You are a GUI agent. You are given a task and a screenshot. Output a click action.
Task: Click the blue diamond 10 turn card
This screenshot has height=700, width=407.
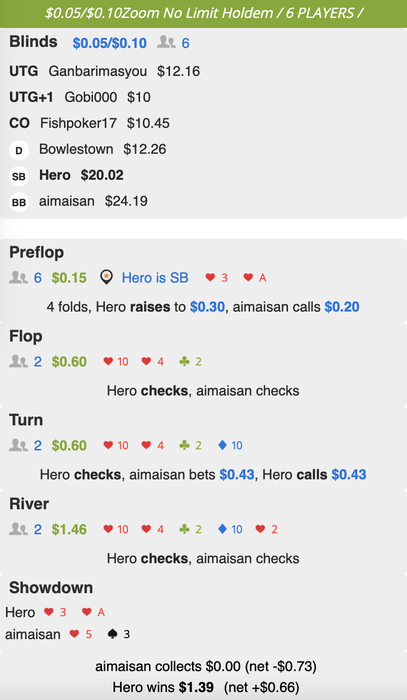230,445
